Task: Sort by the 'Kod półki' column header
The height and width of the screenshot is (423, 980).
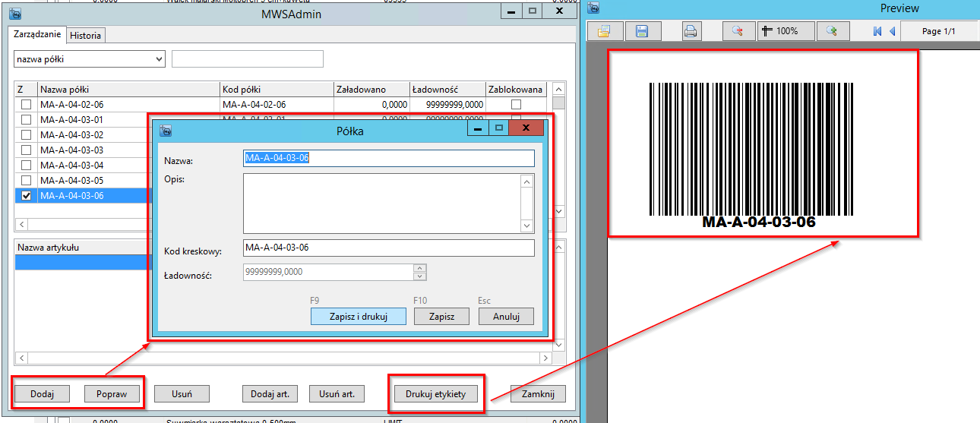Action: click(x=277, y=90)
